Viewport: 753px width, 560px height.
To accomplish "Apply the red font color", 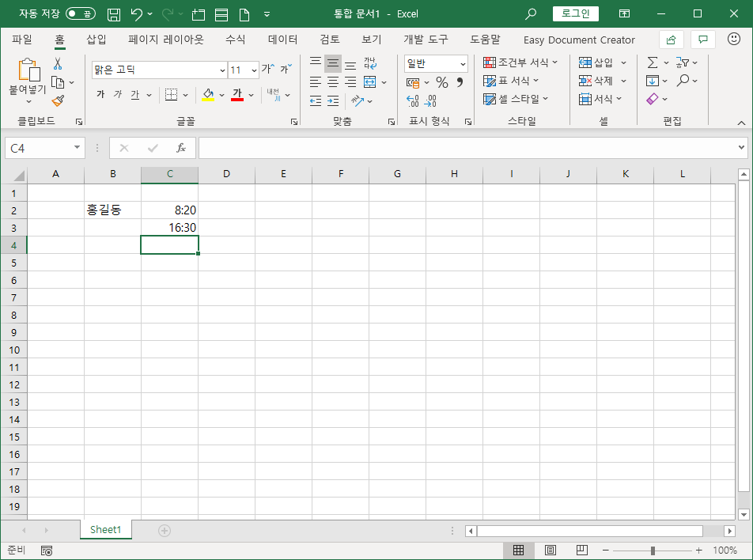I will click(x=237, y=95).
